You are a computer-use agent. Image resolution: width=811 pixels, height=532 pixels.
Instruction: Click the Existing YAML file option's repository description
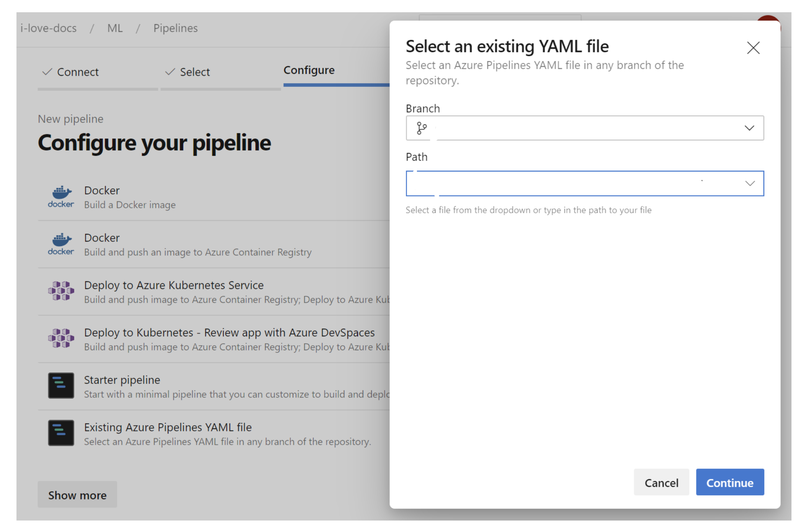pos(227,442)
